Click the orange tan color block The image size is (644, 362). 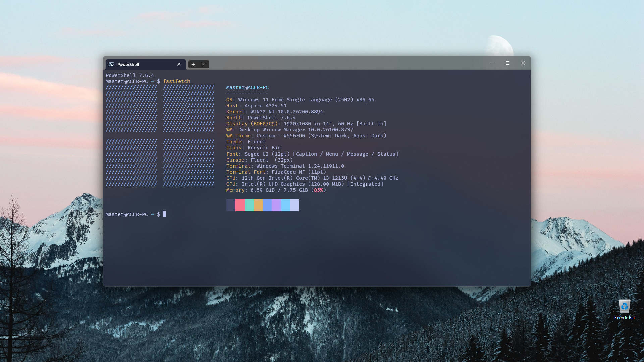[x=258, y=205]
